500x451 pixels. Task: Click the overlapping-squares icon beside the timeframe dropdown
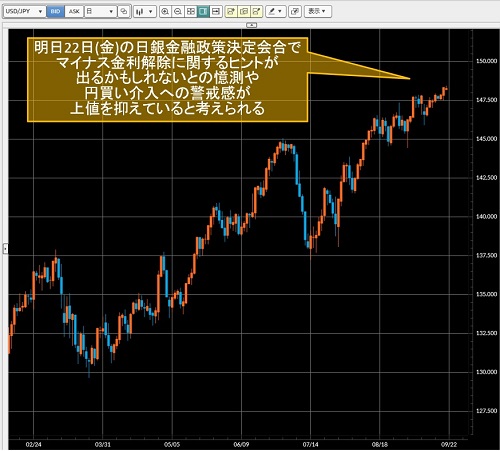[124, 11]
